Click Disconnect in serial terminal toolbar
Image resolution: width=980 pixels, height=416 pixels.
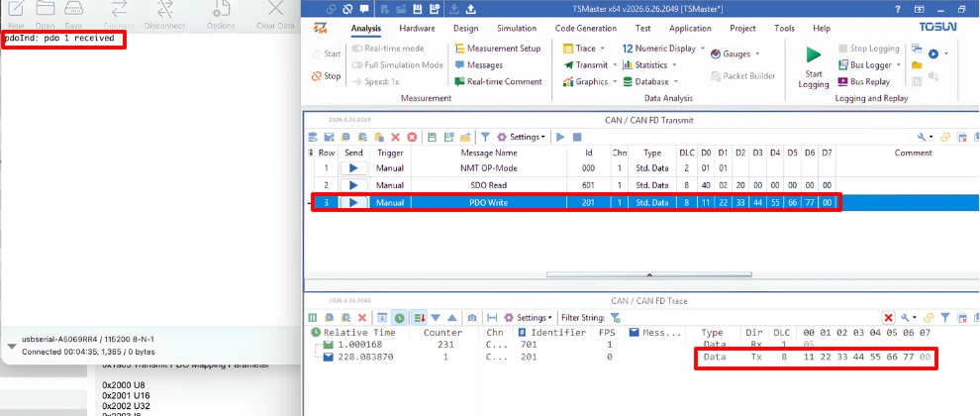click(165, 15)
